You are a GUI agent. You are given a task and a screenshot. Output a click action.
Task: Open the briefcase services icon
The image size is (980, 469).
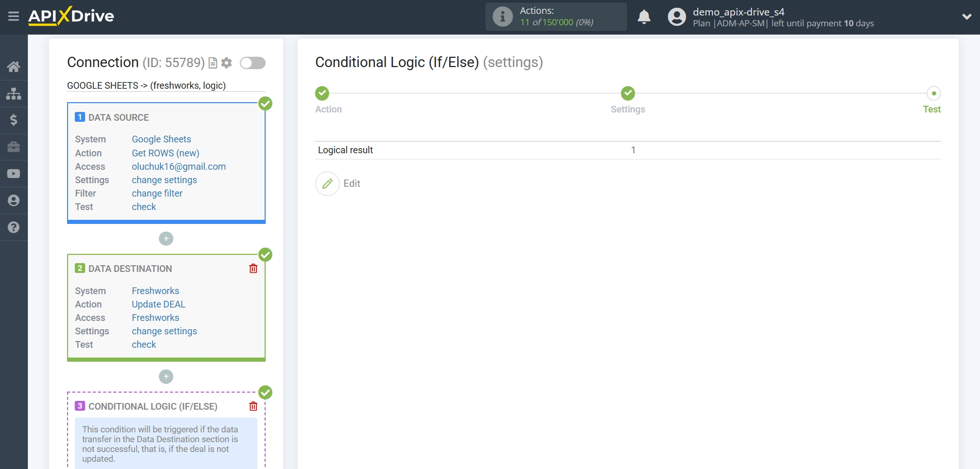tap(14, 147)
